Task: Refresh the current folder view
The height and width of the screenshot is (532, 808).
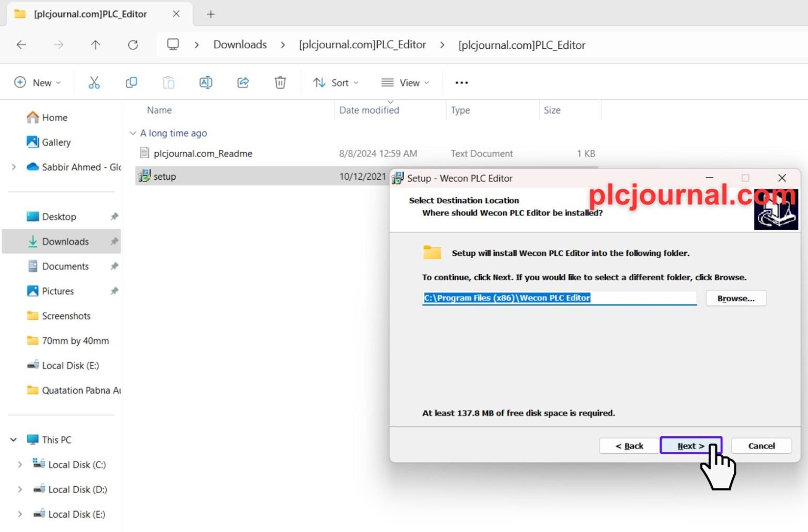Action: tap(133, 45)
